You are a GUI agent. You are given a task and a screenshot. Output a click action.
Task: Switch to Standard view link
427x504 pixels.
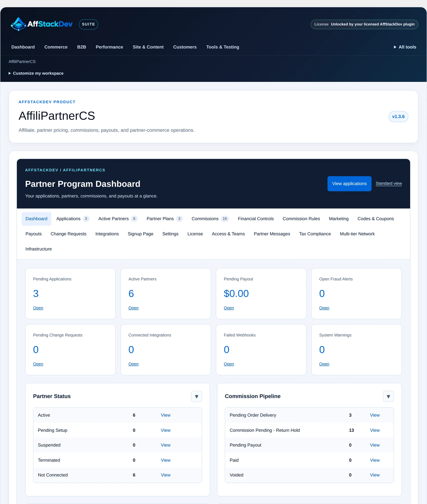click(389, 183)
